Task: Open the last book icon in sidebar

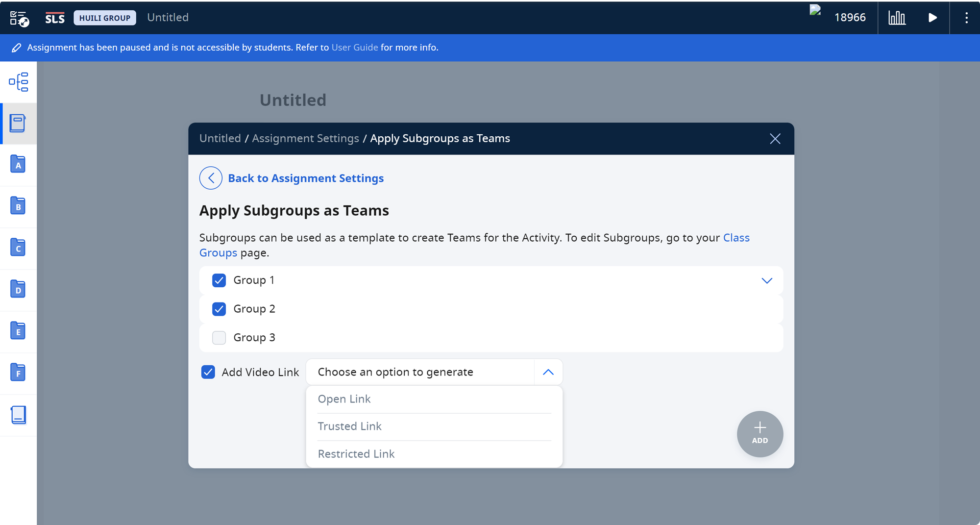Action: [x=18, y=415]
